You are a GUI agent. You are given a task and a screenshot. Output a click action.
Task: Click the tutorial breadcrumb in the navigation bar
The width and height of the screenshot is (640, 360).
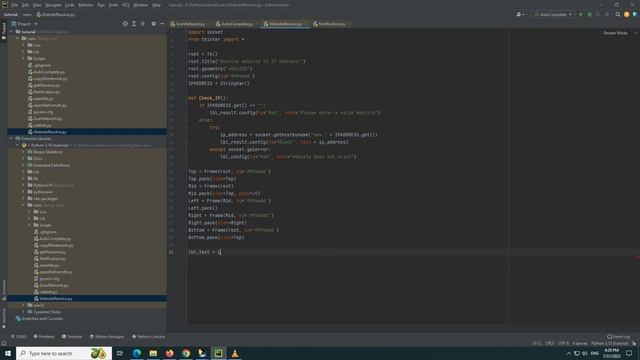pos(11,14)
